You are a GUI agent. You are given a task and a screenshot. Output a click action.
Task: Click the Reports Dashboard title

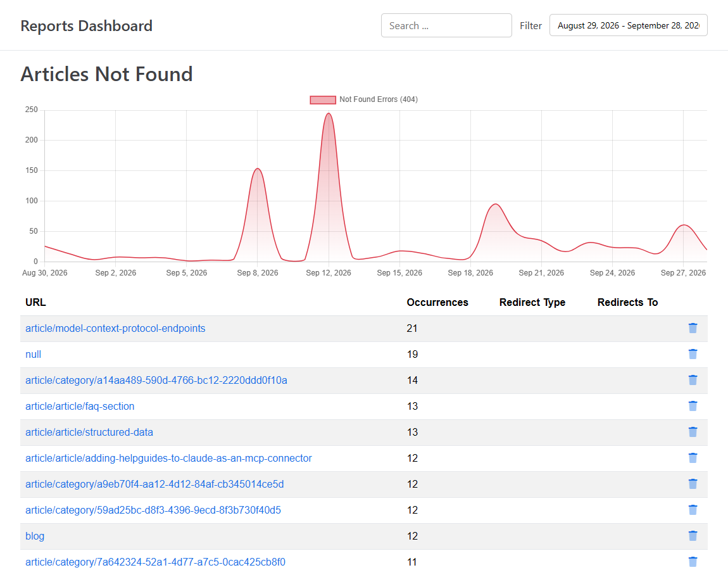86,25
